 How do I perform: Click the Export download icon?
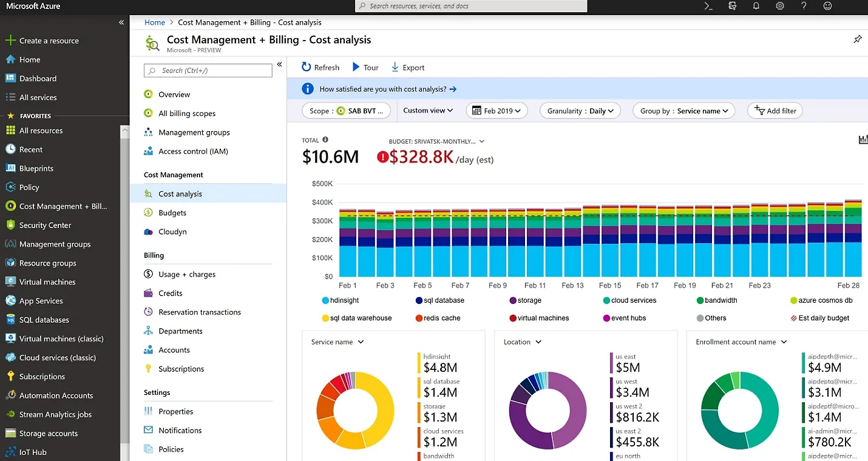(395, 67)
